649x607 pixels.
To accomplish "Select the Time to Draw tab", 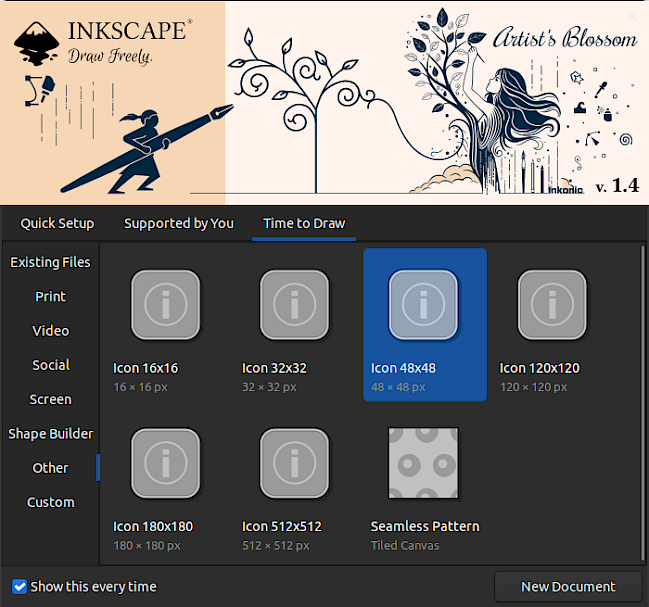I will coord(304,223).
